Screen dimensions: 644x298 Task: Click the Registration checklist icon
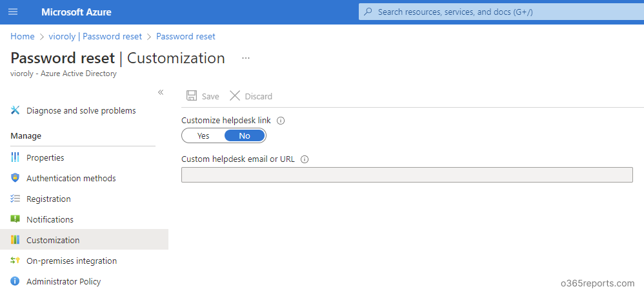15,199
